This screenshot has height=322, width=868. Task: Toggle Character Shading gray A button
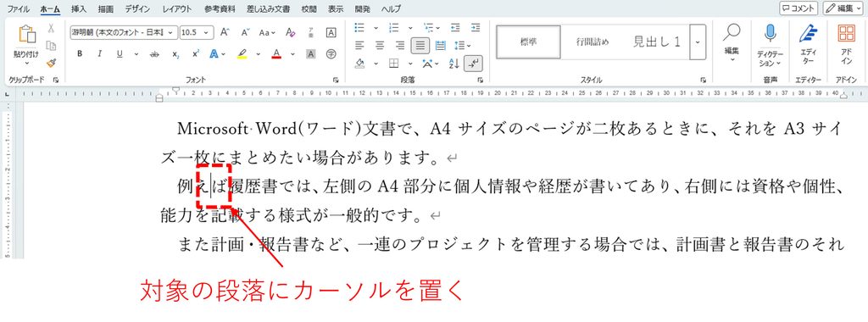point(311,53)
